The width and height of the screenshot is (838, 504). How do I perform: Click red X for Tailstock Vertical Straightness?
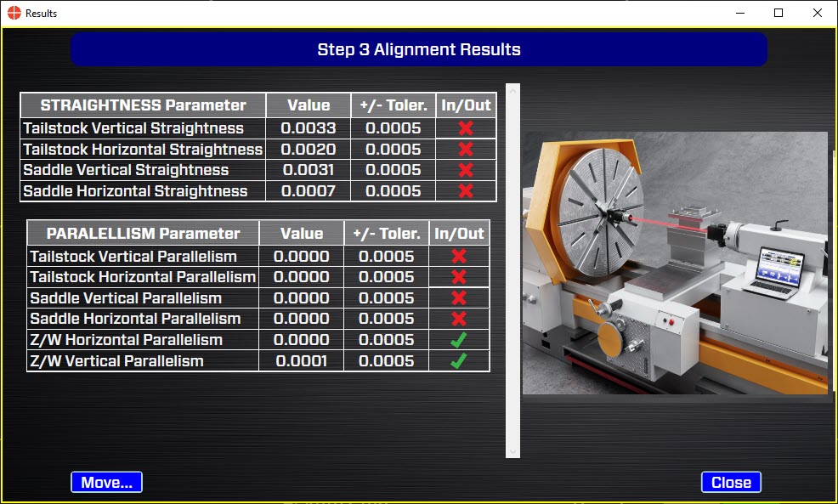(466, 128)
